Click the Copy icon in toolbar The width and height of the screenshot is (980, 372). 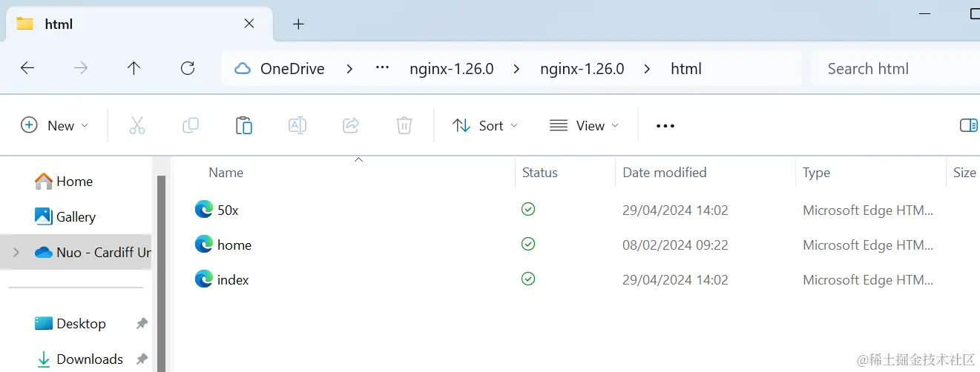click(x=191, y=125)
